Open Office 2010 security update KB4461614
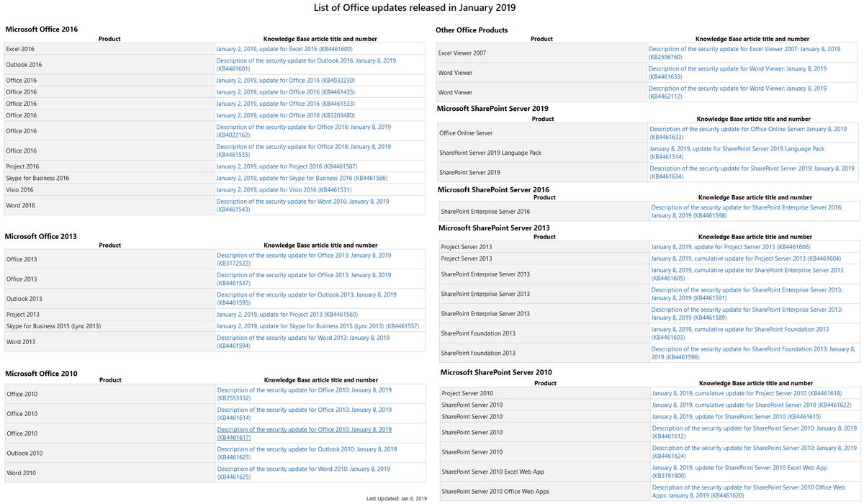 pyautogui.click(x=305, y=414)
